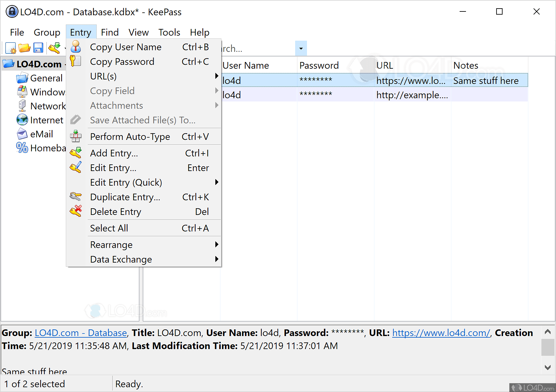Sort by the Notes column header
Viewport: 556px width, 392px height.
pyautogui.click(x=490, y=65)
